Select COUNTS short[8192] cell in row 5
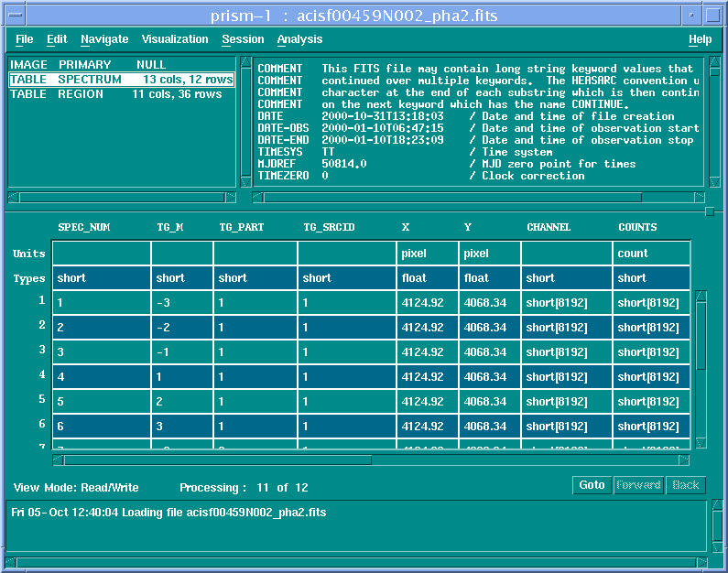728x573 pixels. point(651,401)
